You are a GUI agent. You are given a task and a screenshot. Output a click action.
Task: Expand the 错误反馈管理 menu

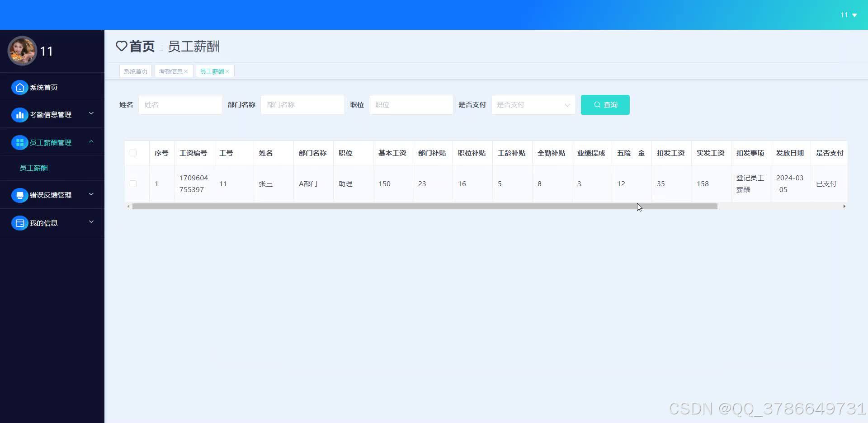[91, 194]
